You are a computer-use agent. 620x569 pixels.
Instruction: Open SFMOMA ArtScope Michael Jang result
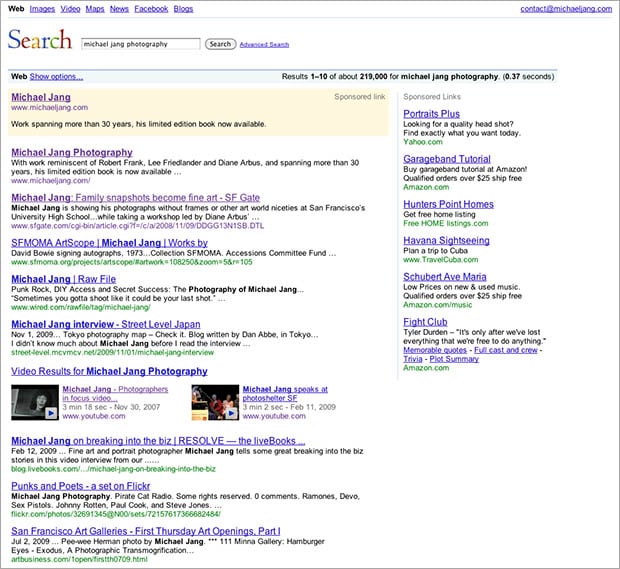tap(110, 243)
